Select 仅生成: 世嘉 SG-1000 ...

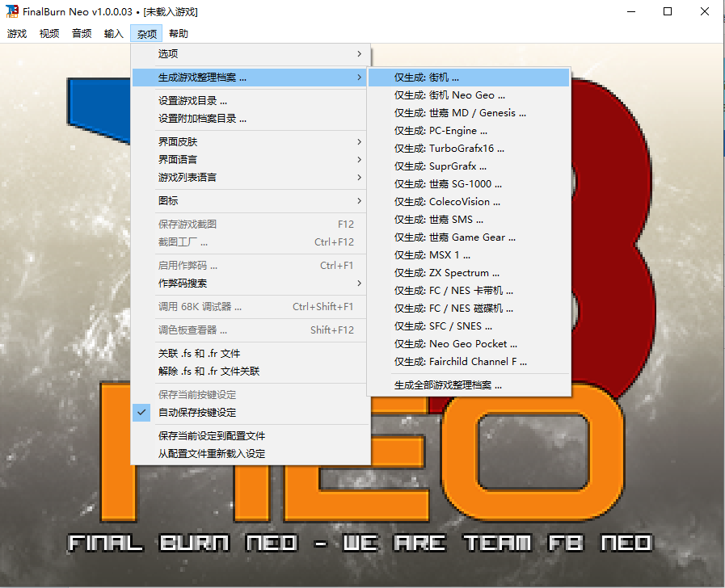point(469,184)
